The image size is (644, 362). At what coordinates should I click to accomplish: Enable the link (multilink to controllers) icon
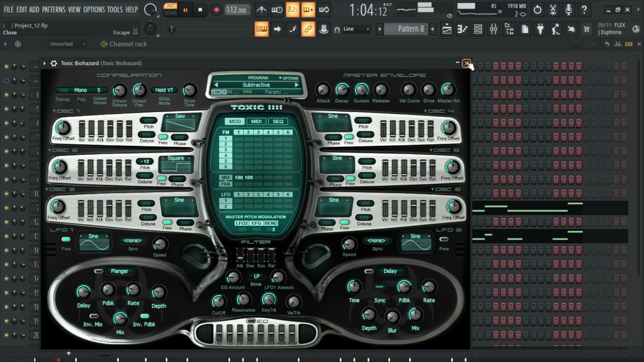[x=308, y=29]
